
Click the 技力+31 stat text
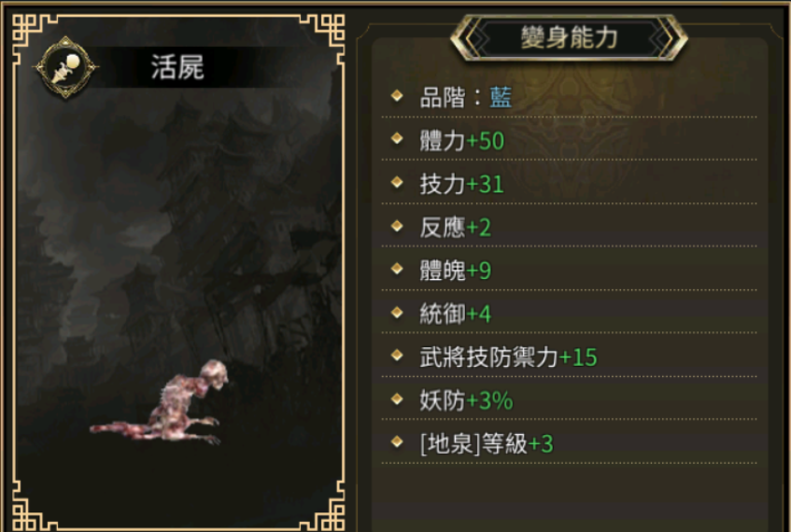point(462,184)
